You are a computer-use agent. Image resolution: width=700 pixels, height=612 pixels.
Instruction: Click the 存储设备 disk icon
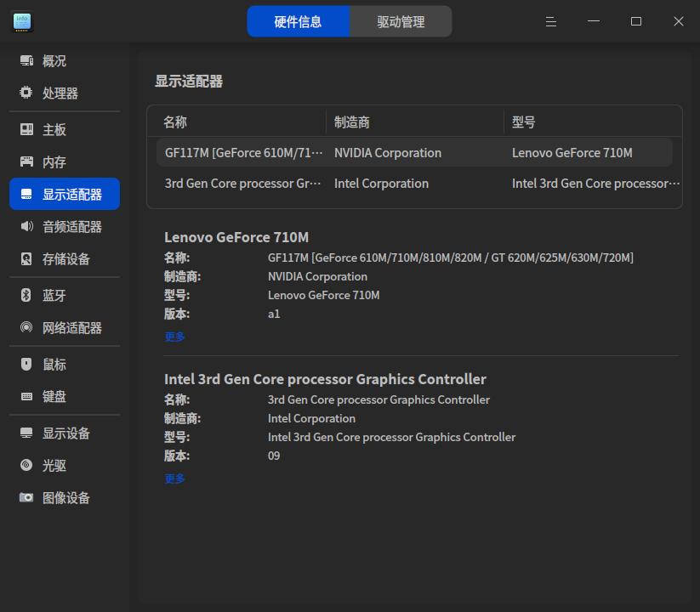click(26, 258)
